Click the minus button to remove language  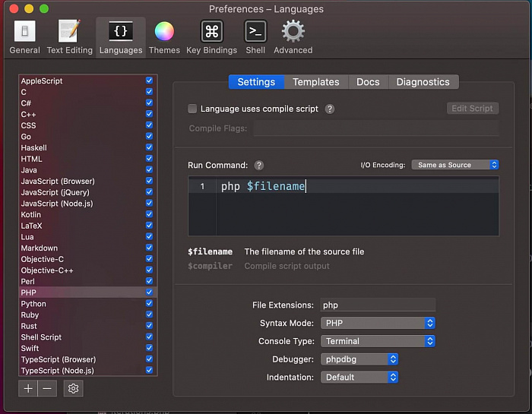coord(47,388)
